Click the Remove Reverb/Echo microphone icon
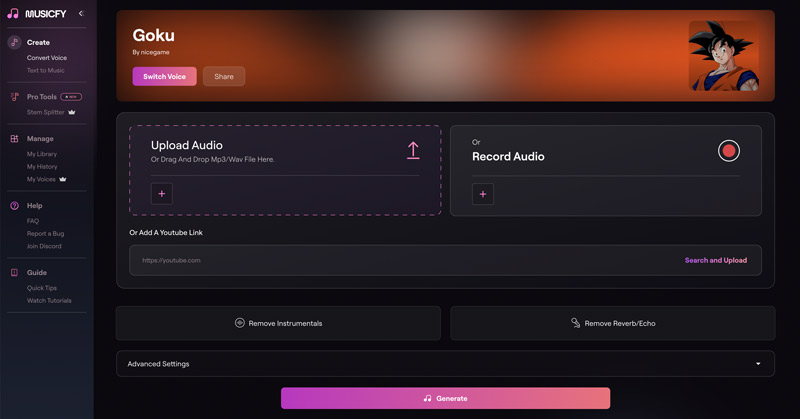800x419 pixels. click(576, 323)
